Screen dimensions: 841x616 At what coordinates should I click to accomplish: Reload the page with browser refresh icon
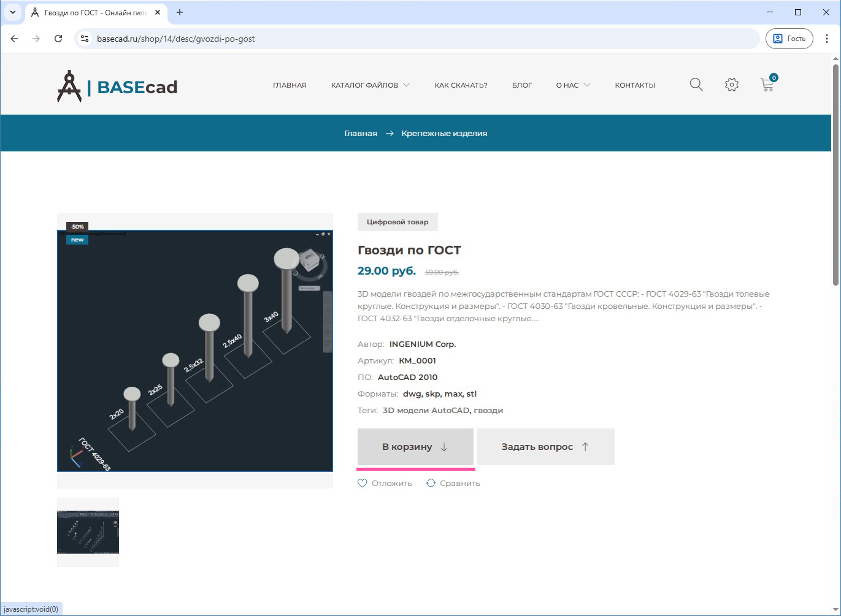(58, 39)
